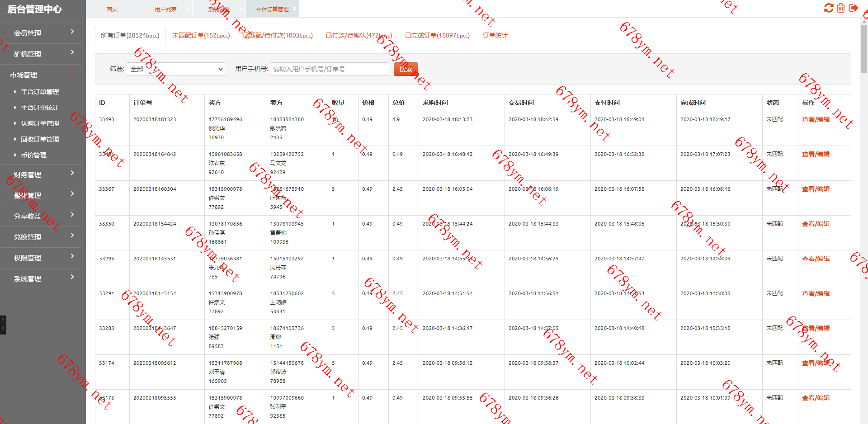Open the 筛选 dropdown showing 全部
868x424 pixels.
pyautogui.click(x=175, y=69)
